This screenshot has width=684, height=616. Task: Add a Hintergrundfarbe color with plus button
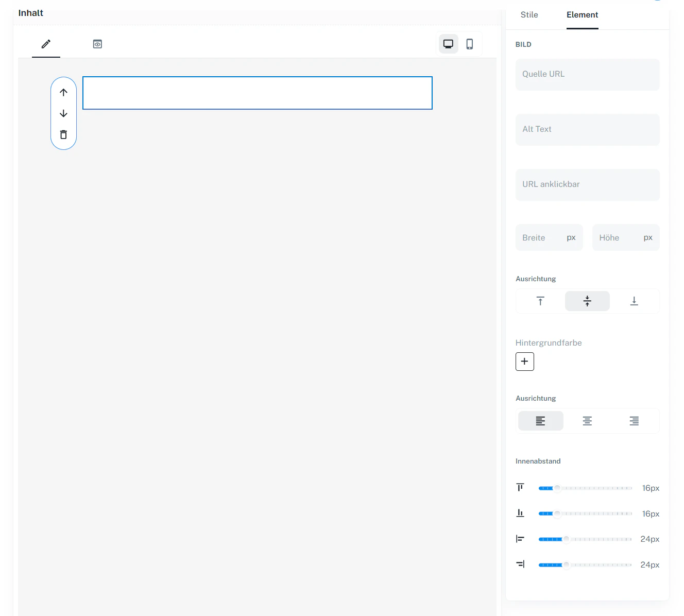(x=525, y=362)
